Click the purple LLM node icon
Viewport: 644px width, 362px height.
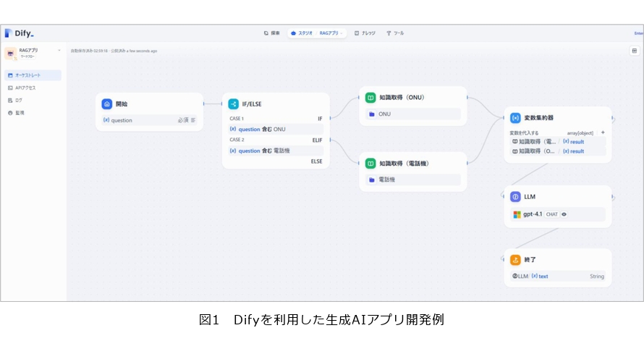click(x=515, y=197)
